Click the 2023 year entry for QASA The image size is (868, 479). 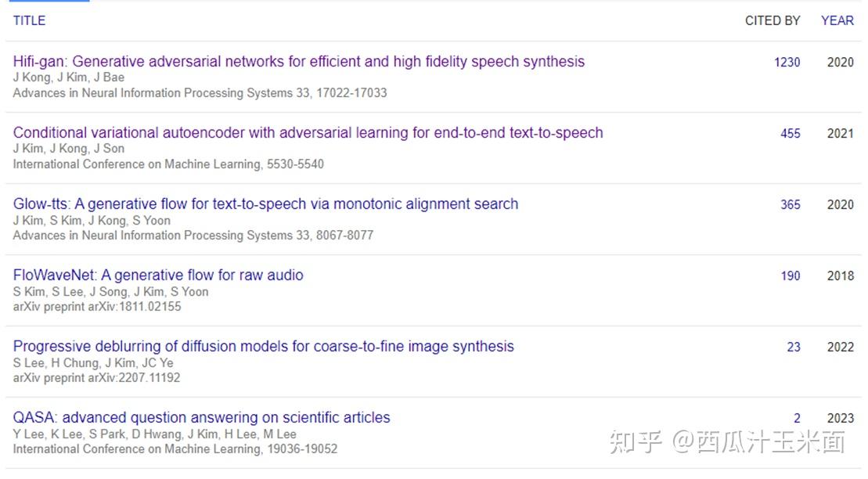click(x=839, y=418)
